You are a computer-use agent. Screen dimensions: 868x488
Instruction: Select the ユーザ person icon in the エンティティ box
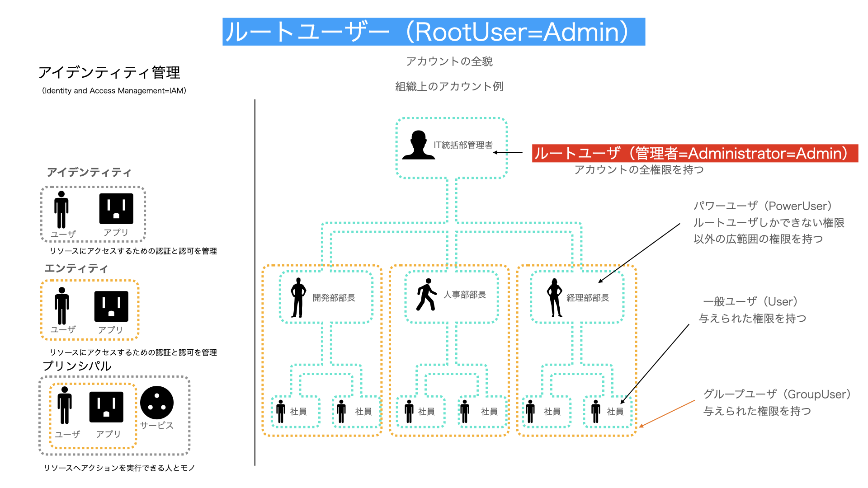(x=62, y=306)
